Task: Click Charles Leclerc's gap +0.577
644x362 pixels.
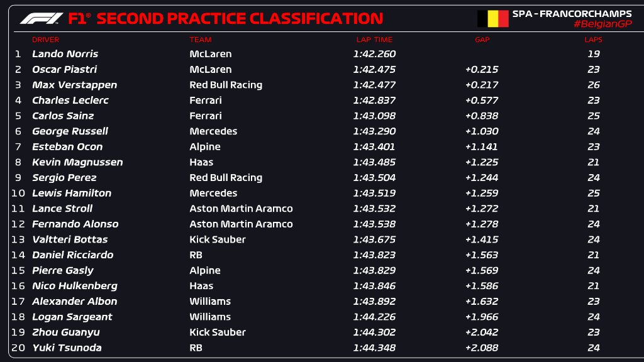Action: [481, 101]
